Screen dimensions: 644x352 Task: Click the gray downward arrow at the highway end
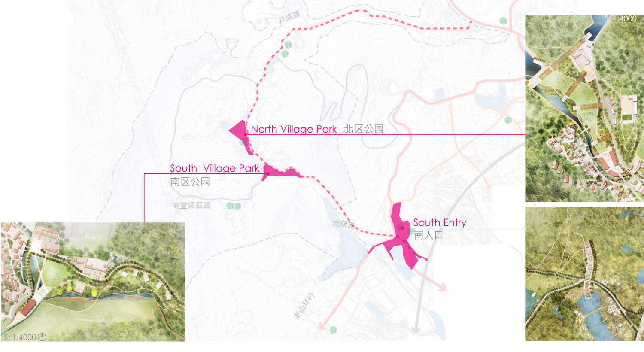pos(415,329)
